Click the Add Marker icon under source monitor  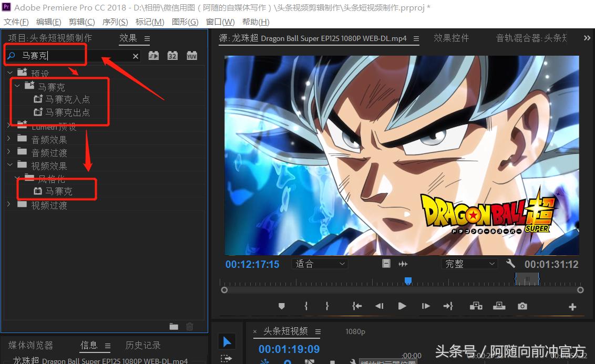(x=281, y=306)
